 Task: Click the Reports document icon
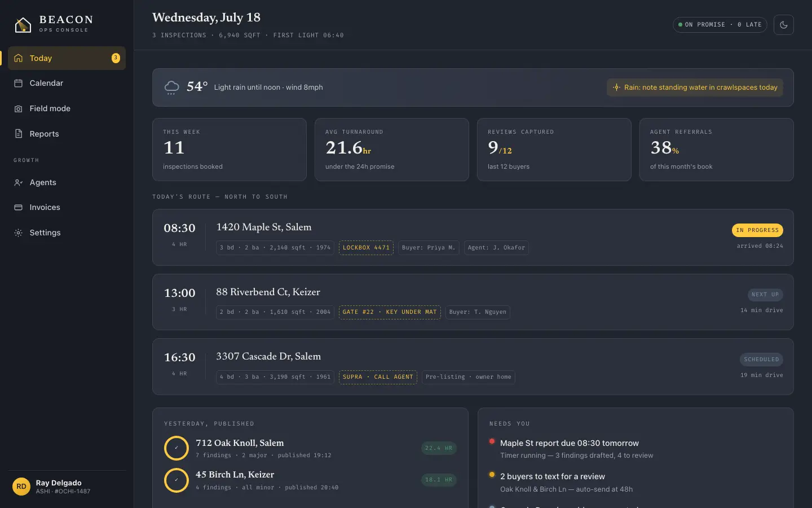(19, 134)
